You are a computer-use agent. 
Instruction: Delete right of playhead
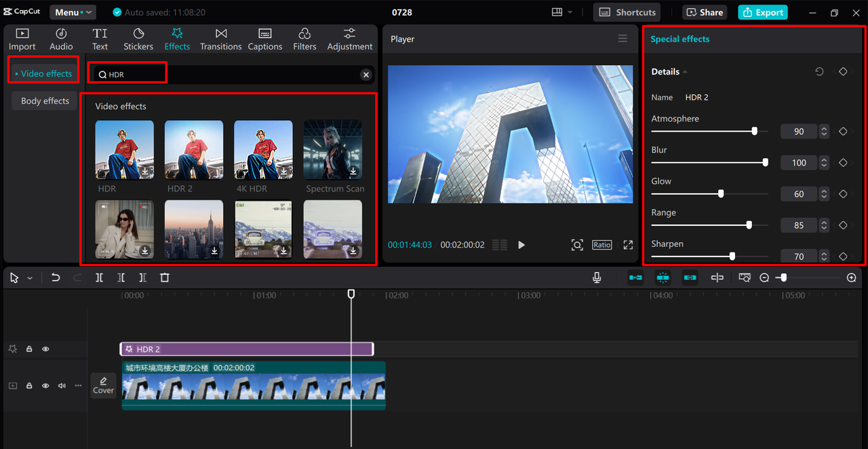(142, 277)
